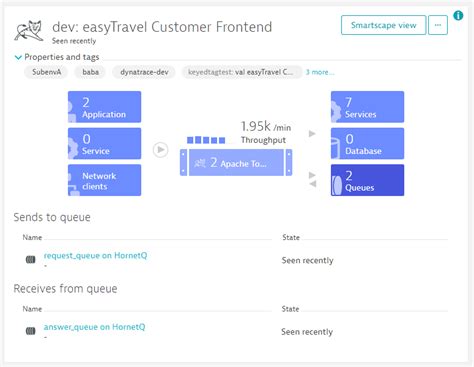Open request_queue on HornetQ link
The height and width of the screenshot is (367, 474).
point(95,255)
